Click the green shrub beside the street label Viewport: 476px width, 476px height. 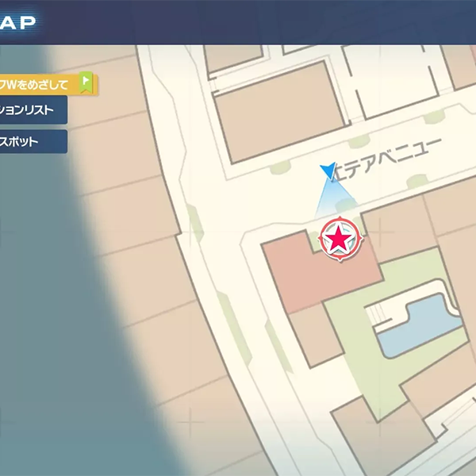[279, 168]
